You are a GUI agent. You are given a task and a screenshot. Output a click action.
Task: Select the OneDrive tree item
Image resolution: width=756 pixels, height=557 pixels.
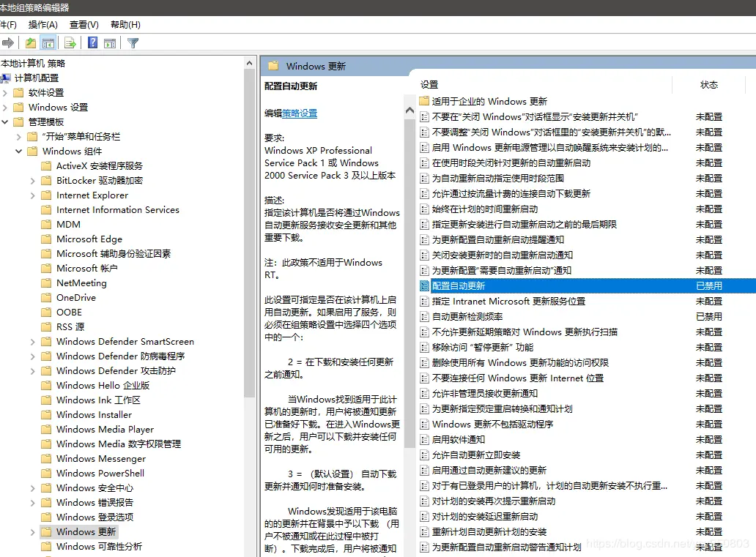78,297
